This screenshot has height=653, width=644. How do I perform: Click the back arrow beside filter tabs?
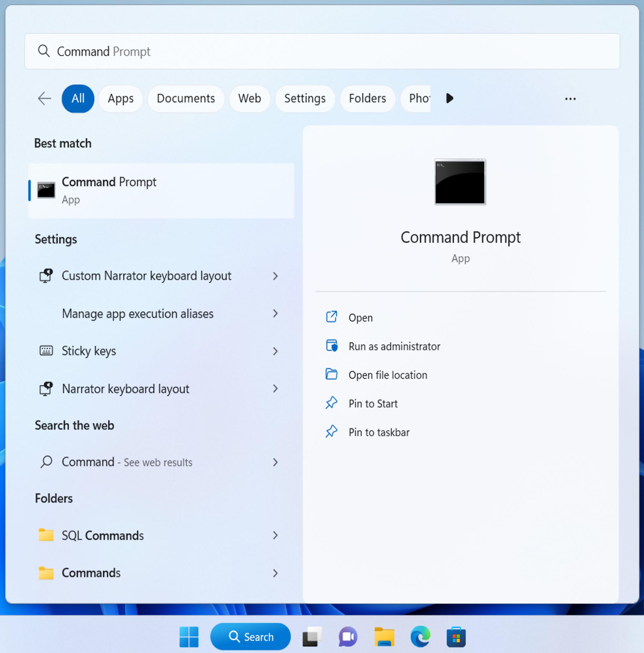[44, 99]
